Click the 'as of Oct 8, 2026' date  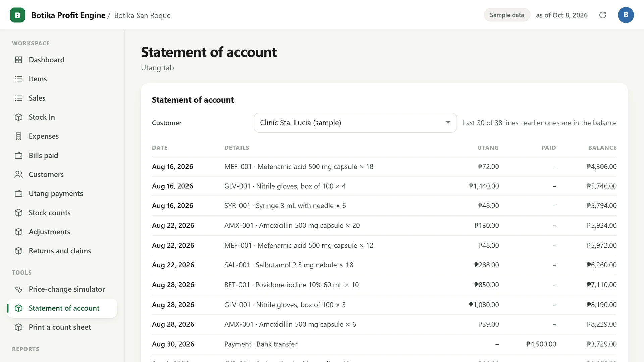pos(562,15)
